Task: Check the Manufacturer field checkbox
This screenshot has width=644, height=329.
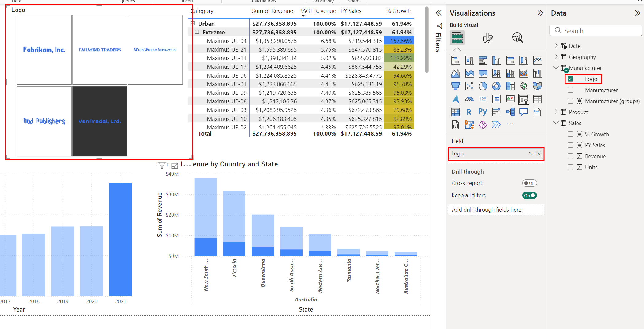Action: (x=570, y=90)
